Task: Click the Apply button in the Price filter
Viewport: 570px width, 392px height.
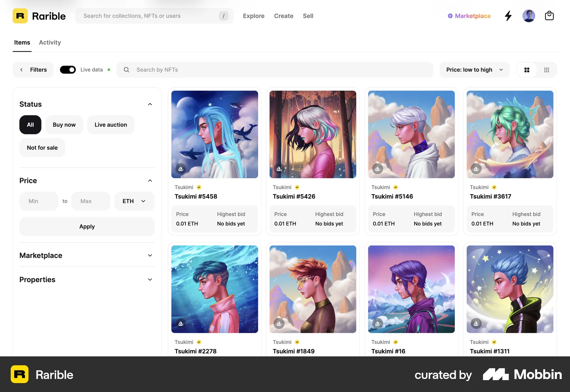Action: 87,226
